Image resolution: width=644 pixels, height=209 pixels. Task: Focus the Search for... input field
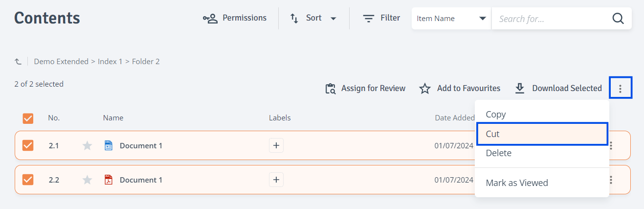pyautogui.click(x=552, y=19)
